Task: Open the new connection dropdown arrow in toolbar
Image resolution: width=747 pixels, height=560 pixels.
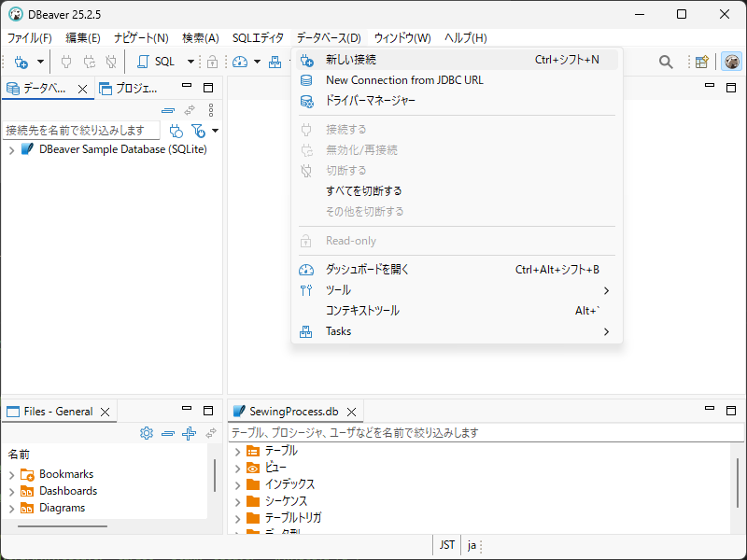Action: 40,62
